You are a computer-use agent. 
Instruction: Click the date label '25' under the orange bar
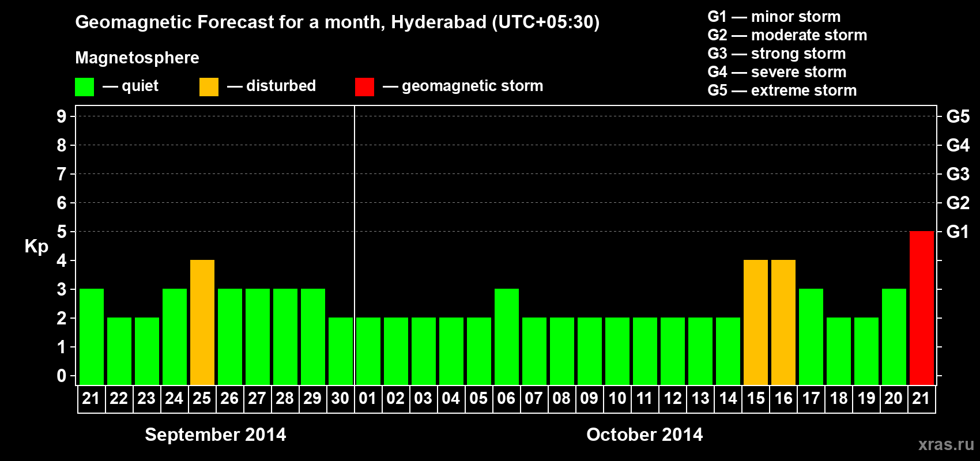[202, 398]
